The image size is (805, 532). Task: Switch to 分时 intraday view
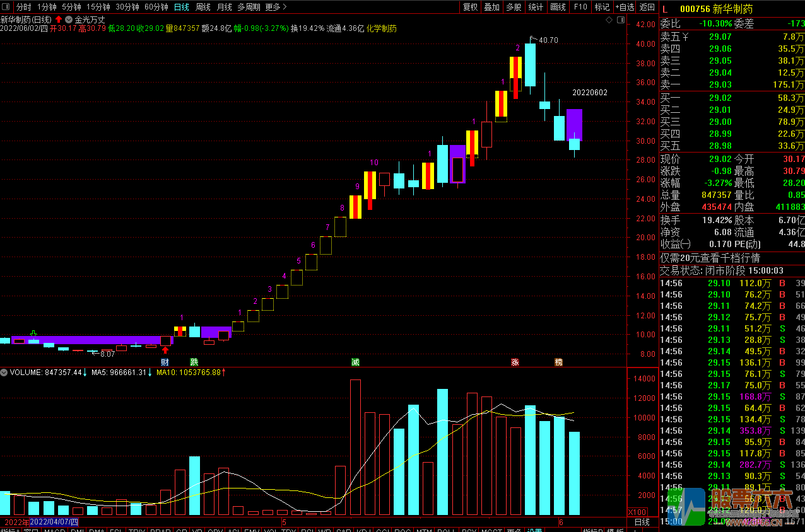pos(23,7)
